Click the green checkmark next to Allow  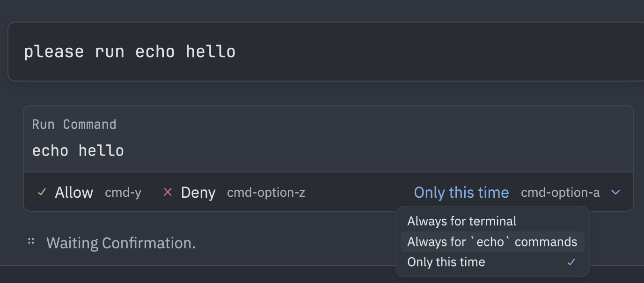pyautogui.click(x=41, y=192)
